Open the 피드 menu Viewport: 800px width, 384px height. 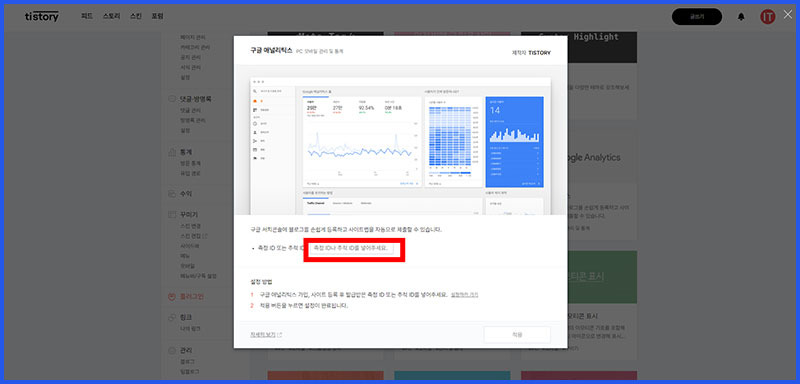(87, 16)
